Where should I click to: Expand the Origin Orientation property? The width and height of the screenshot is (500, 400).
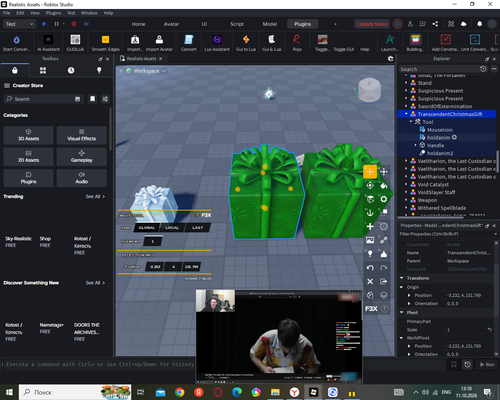pyautogui.click(x=409, y=303)
